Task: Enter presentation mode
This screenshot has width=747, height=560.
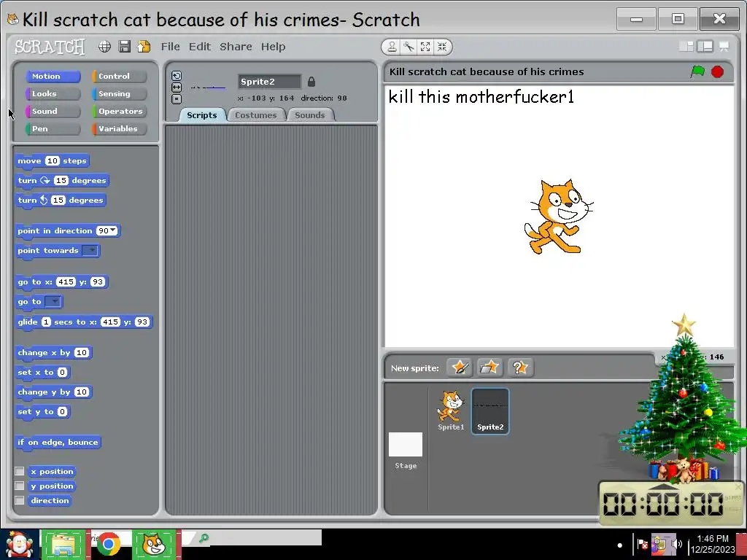Action: [724, 46]
